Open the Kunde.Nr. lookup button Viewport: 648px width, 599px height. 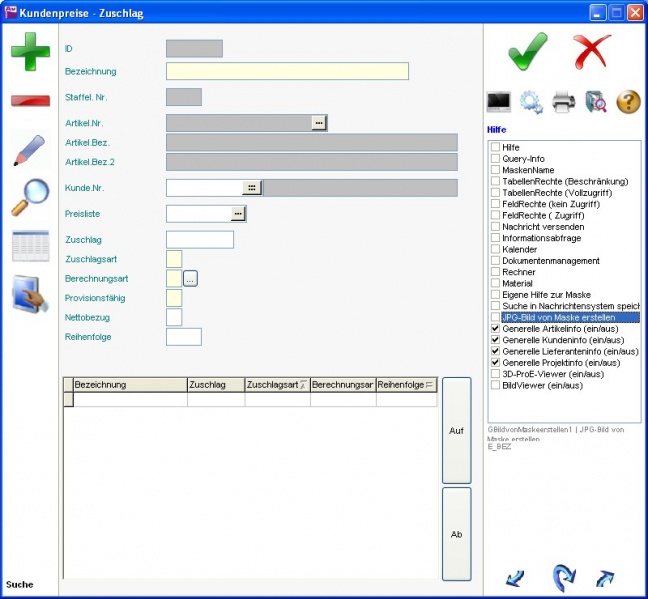click(x=252, y=188)
